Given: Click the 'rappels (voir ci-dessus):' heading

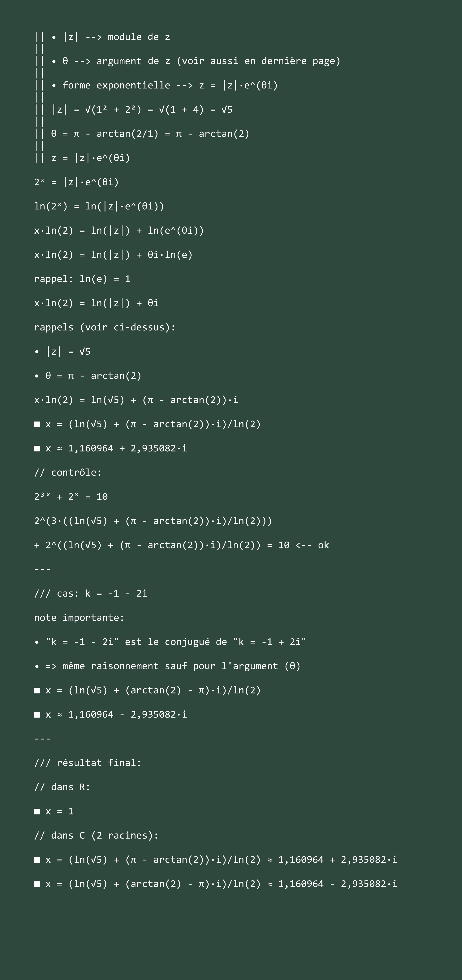Looking at the screenshot, I should point(105,327).
